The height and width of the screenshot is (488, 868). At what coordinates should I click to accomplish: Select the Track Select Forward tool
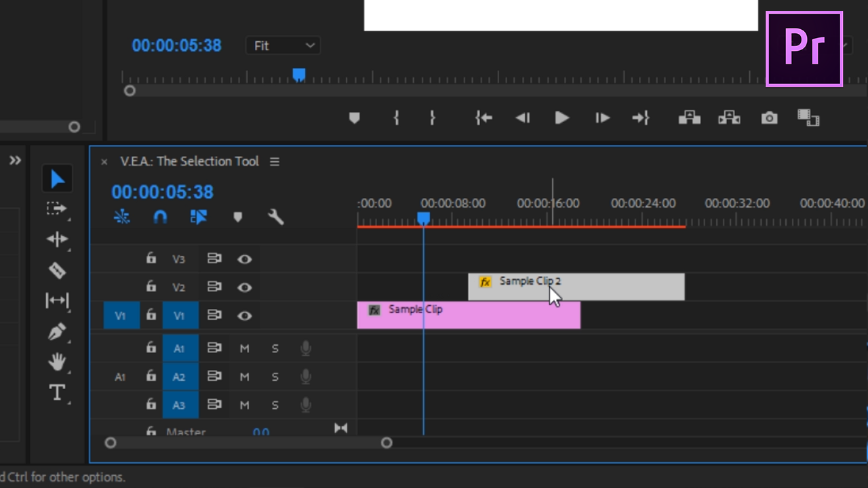pos(57,209)
